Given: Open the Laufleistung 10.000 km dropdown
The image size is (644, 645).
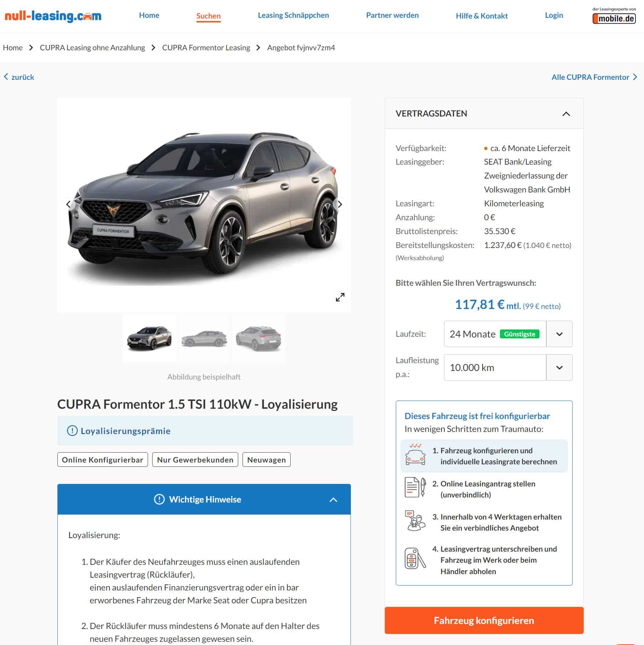Looking at the screenshot, I should (508, 367).
